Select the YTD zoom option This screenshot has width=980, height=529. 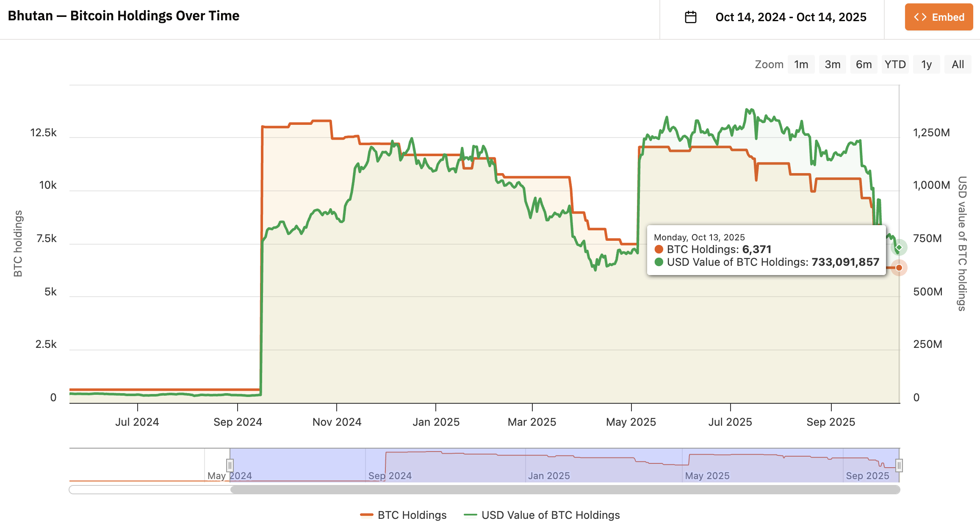(x=895, y=64)
